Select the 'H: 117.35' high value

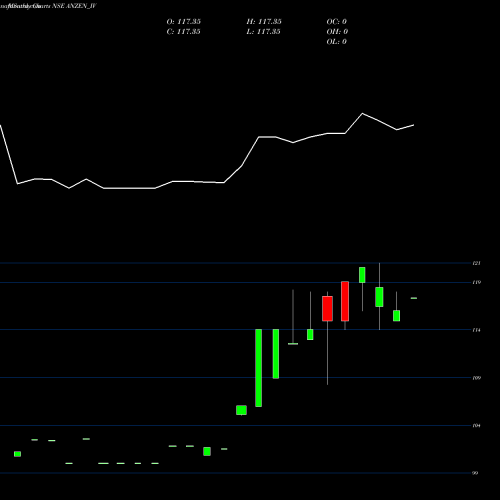[264, 22]
